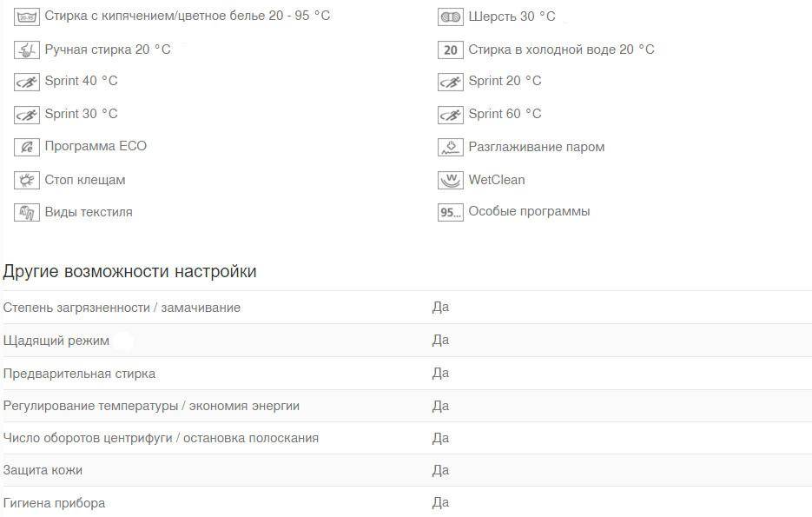812x517 pixels.
Task: Click the Защита кожи row label
Action: click(43, 470)
